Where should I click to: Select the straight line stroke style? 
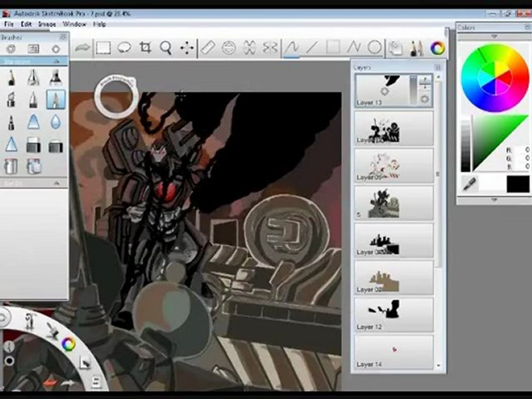click(312, 48)
